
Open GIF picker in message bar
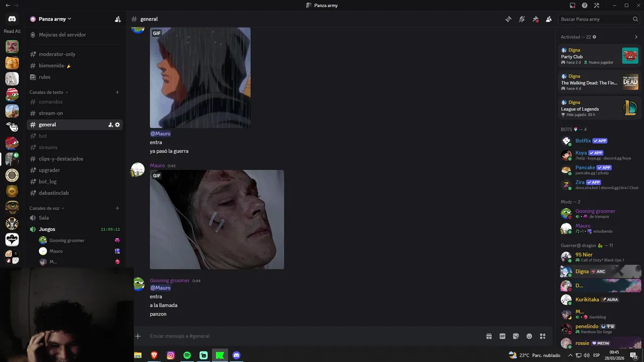[502, 336]
